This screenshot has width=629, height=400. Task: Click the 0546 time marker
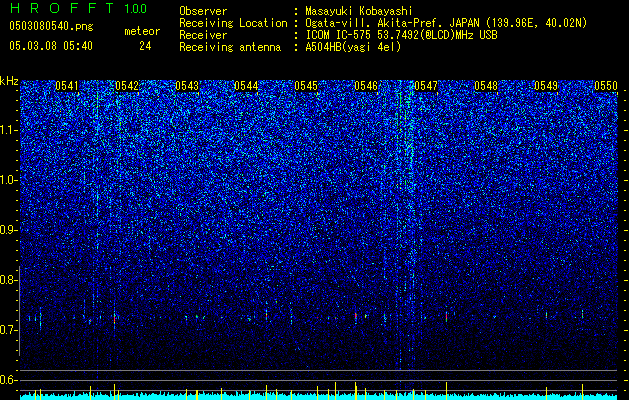366,86
